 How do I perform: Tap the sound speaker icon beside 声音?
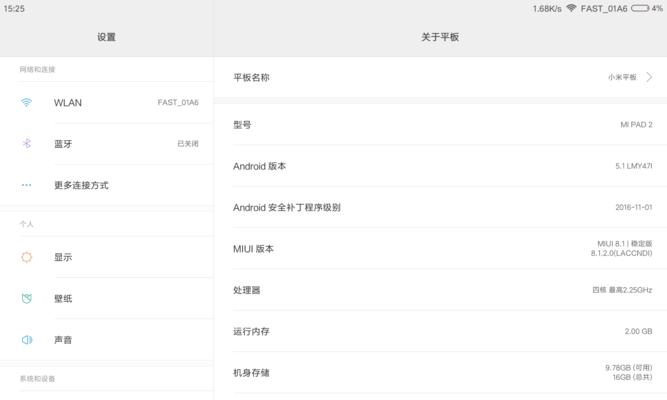point(26,340)
